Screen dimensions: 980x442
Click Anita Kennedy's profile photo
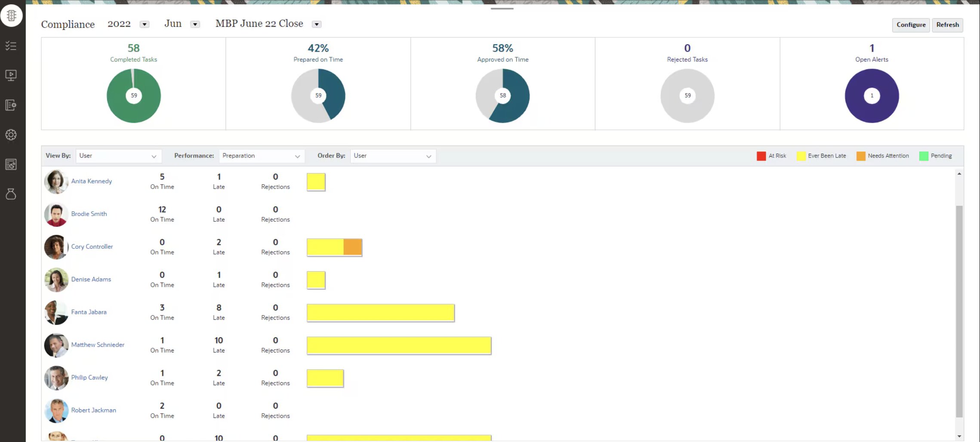click(56, 182)
